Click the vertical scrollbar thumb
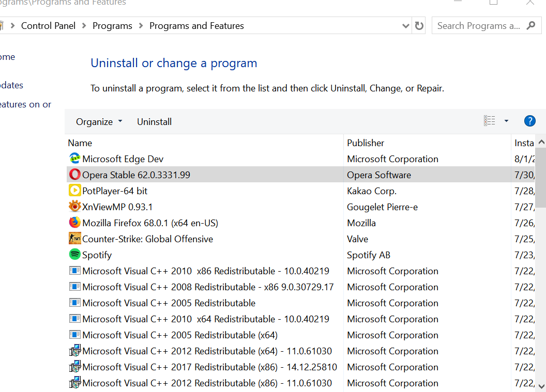 click(541, 177)
